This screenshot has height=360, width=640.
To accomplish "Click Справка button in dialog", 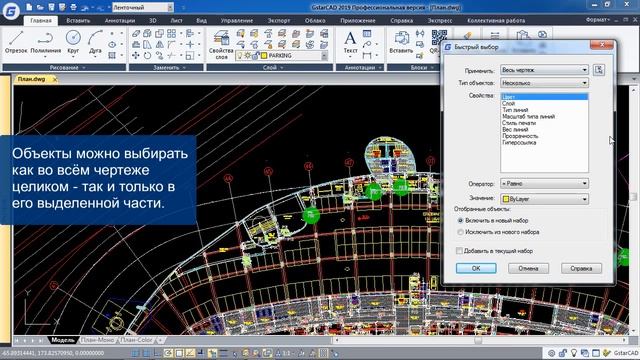I will [581, 268].
